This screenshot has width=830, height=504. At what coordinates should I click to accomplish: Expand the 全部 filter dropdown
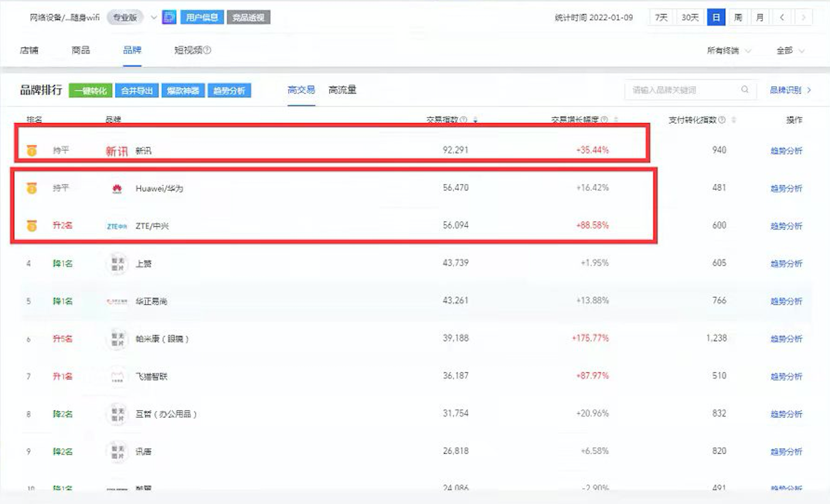tap(787, 50)
